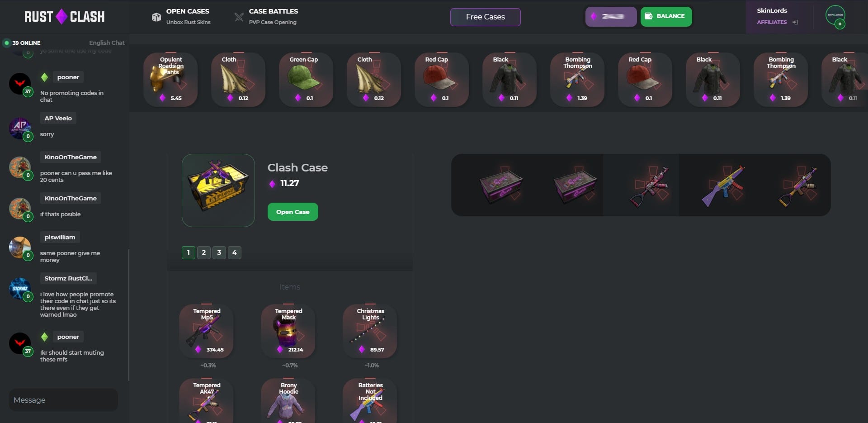The height and width of the screenshot is (423, 868).
Task: Select the Clash Case box image
Action: pos(218,190)
